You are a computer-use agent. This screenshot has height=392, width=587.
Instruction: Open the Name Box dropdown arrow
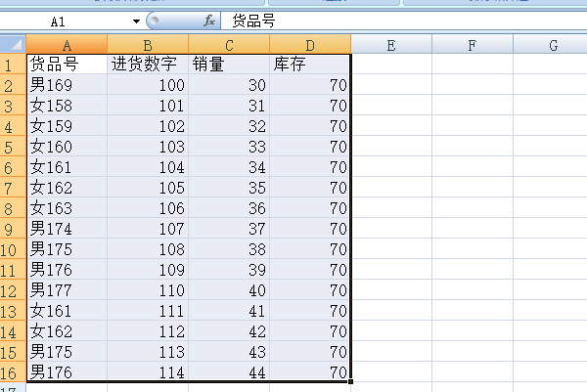click(136, 22)
